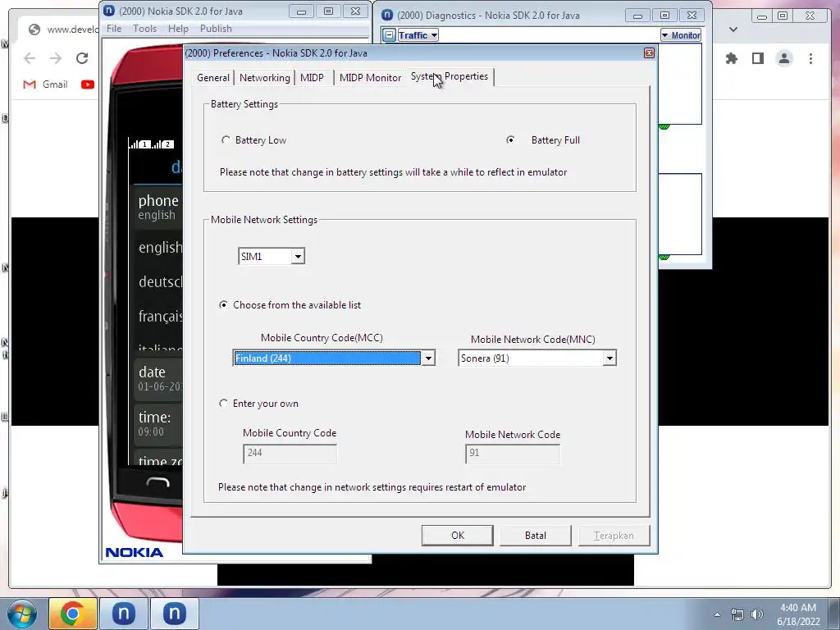This screenshot has height=630, width=840.
Task: Click the Mobile Country Code 244 field
Action: coord(290,453)
